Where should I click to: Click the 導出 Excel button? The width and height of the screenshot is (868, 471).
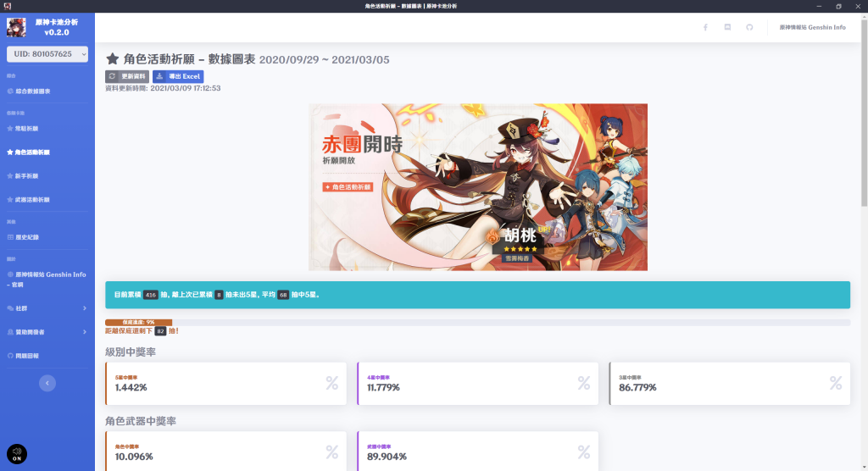coord(178,76)
